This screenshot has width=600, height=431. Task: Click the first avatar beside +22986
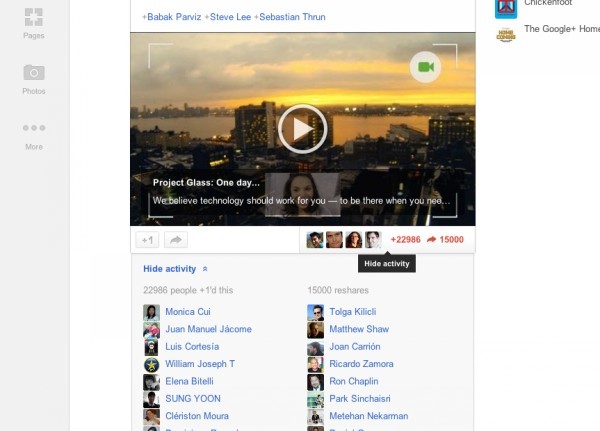(x=315, y=240)
